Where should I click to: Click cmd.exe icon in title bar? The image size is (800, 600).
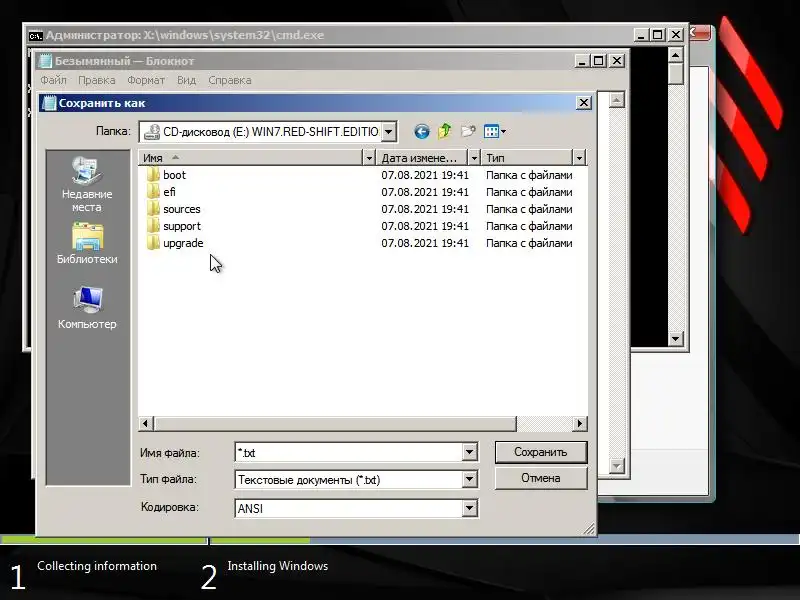(35, 35)
